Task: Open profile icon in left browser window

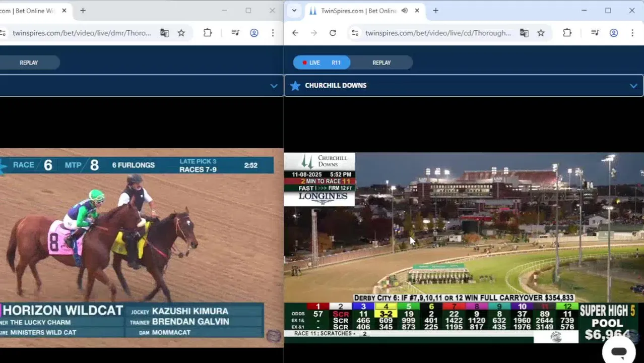Action: (x=254, y=33)
